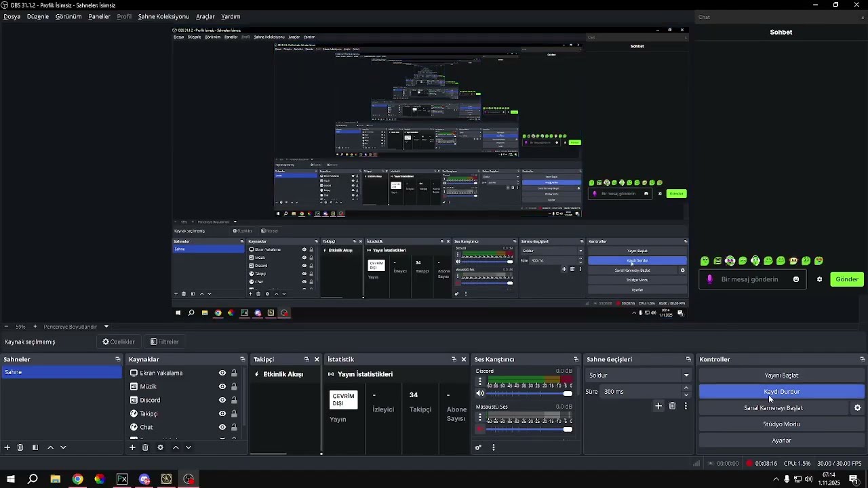Open the Sahne Koleksiyonu menu
Image resolution: width=868 pixels, height=488 pixels.
(163, 16)
